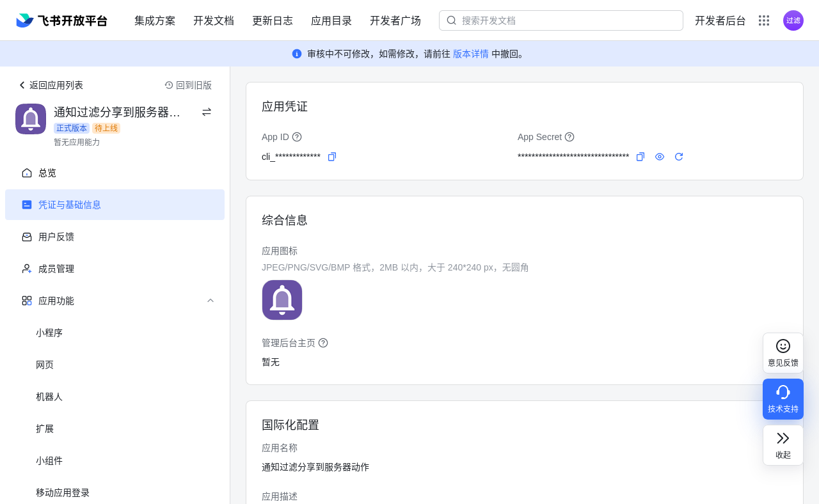819x504 pixels.
Task: Click the 暂无 value under 管理后台主页
Action: click(271, 362)
